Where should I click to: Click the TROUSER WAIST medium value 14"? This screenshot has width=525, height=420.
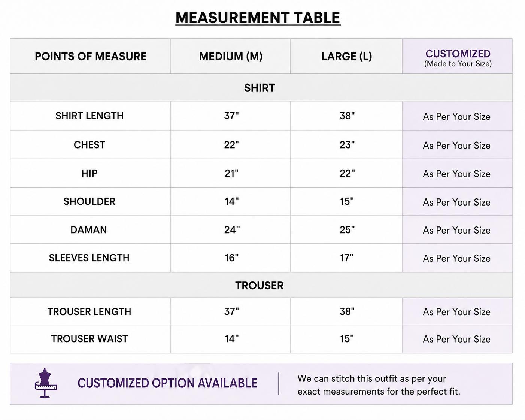click(231, 339)
